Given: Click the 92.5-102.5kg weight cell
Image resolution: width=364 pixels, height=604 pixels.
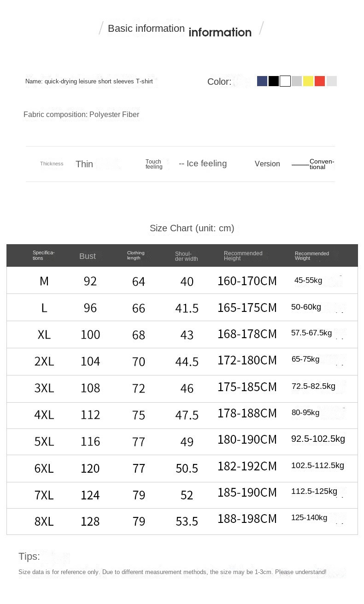Looking at the screenshot, I should pyautogui.click(x=318, y=439).
